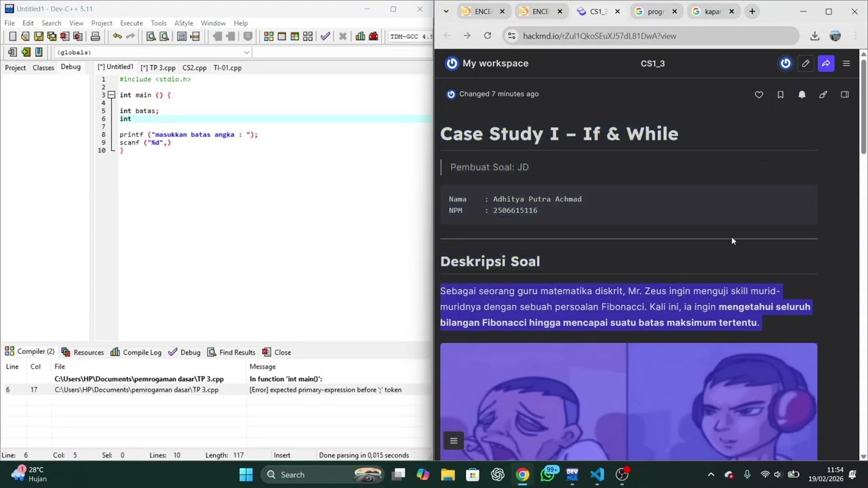The image size is (868, 488).
Task: Undo the last edit in Dev-C++
Action: point(117,37)
